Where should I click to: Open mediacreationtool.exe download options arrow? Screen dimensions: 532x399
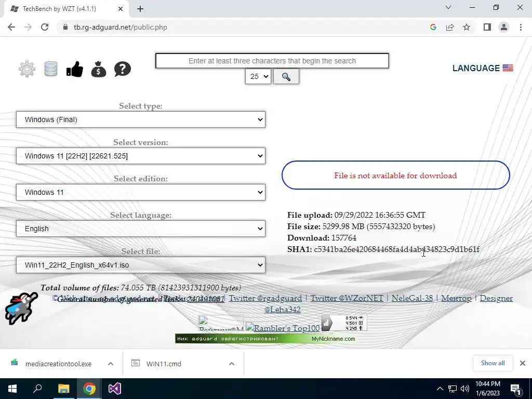(111, 364)
